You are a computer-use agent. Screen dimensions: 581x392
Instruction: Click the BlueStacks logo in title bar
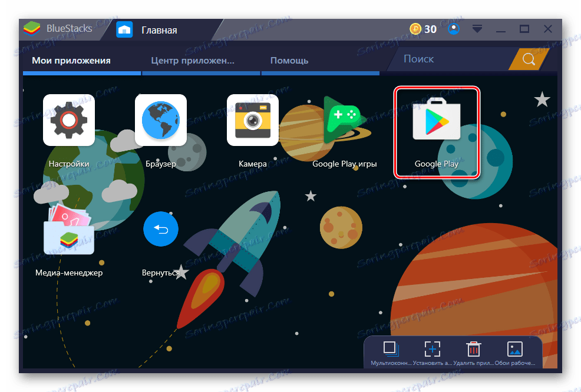pyautogui.click(x=32, y=29)
